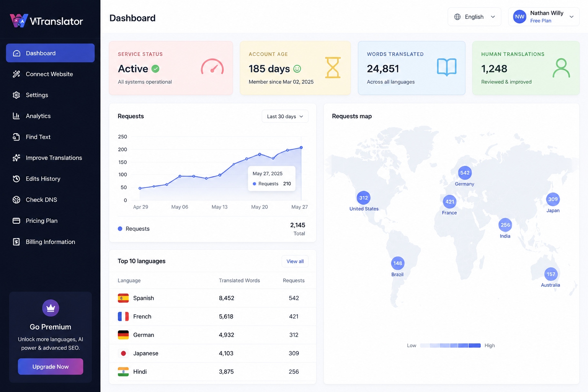Click the open book icon in Words Translated card
588x392 pixels.
pos(447,67)
